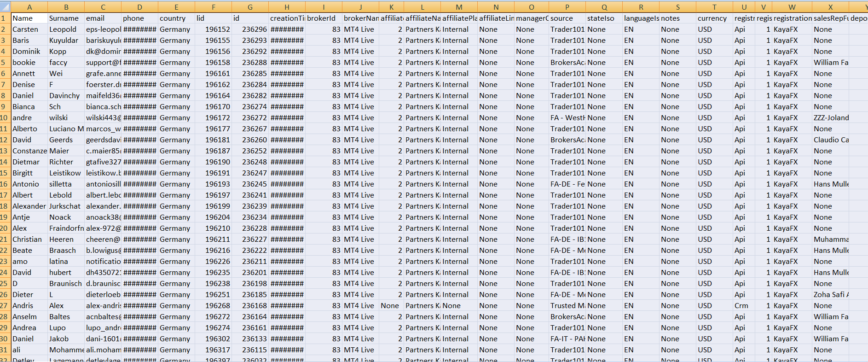Viewport: 868px width, 362px height.
Task: Select the email cell starting "notificatio"
Action: tap(103, 262)
